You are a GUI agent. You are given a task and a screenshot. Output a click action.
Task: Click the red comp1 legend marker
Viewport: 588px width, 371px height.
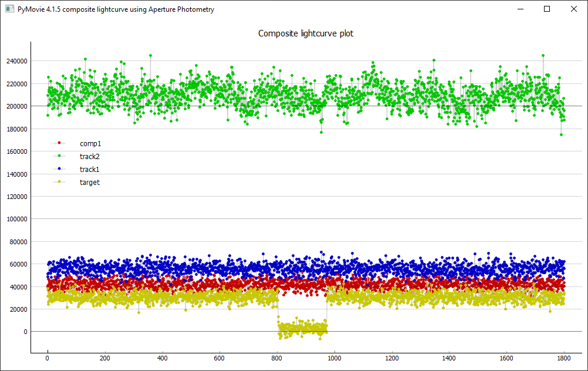pyautogui.click(x=59, y=143)
